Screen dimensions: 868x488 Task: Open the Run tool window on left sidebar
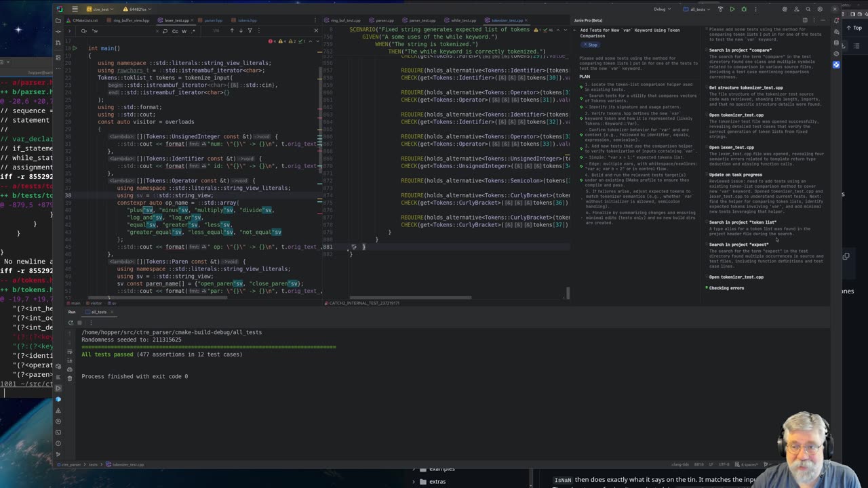coord(59,388)
